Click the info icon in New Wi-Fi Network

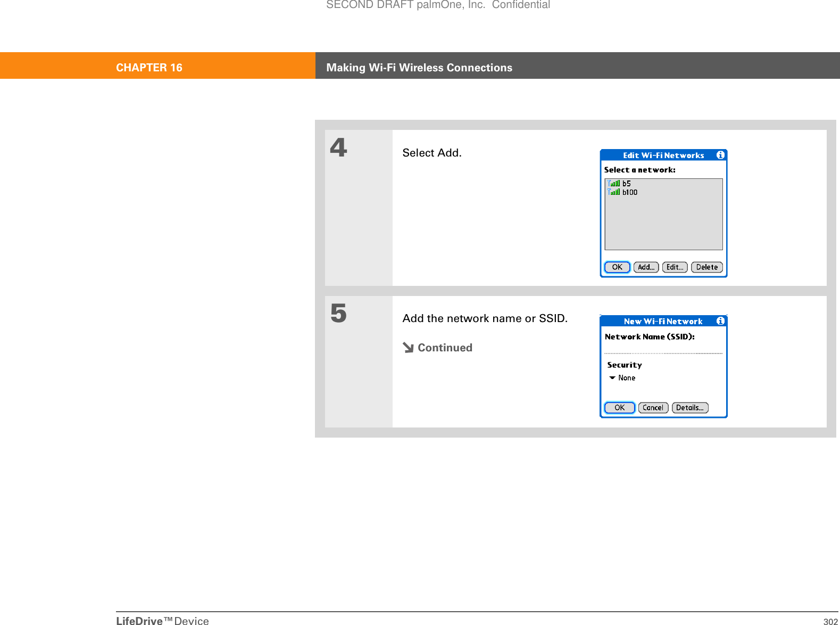pos(720,321)
